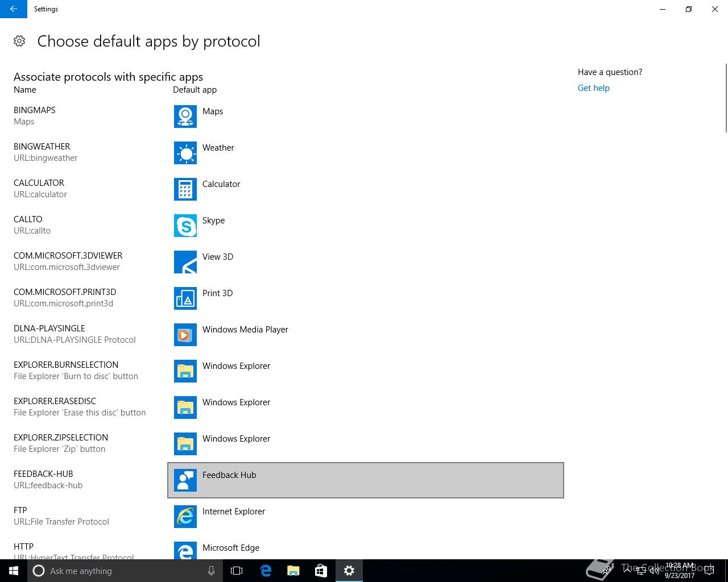Click the Feedback Hub app icon

point(185,480)
